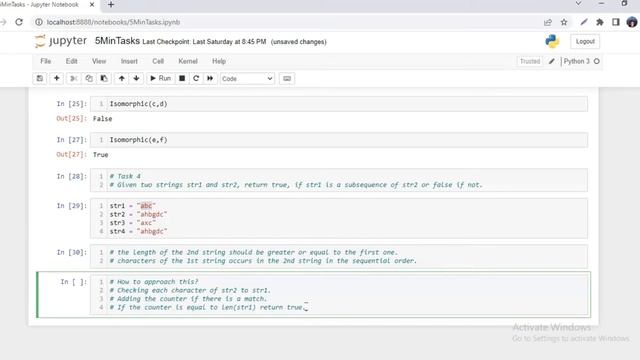Select cell containing Isomorphic(e,f)

339,140
